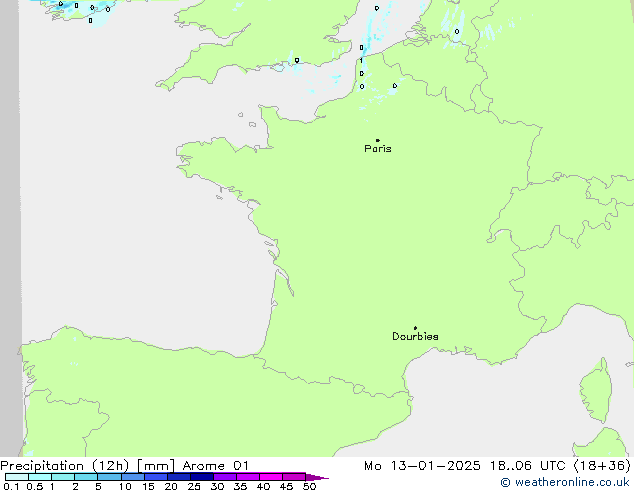Viewport: 634px width, 490px height.
Task: Click the '18..06 UTC' time range text
Action: click(x=527, y=466)
